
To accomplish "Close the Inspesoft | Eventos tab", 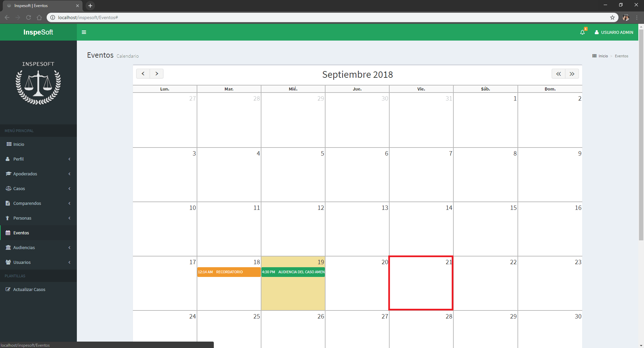I will 78,6.
